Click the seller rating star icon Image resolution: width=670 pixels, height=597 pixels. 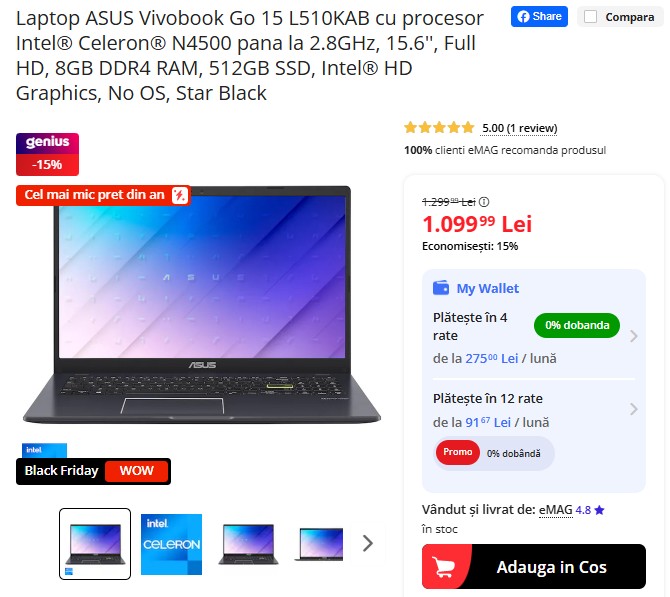pos(599,510)
